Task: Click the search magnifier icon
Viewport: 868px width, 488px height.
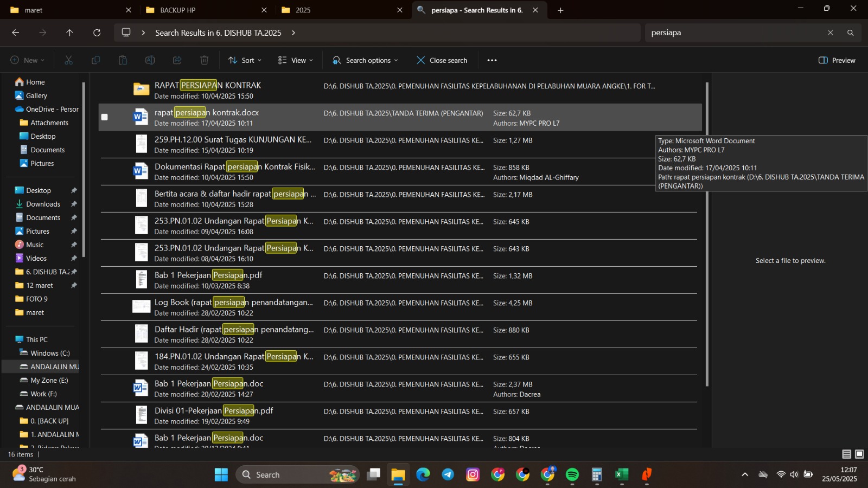Action: click(850, 33)
